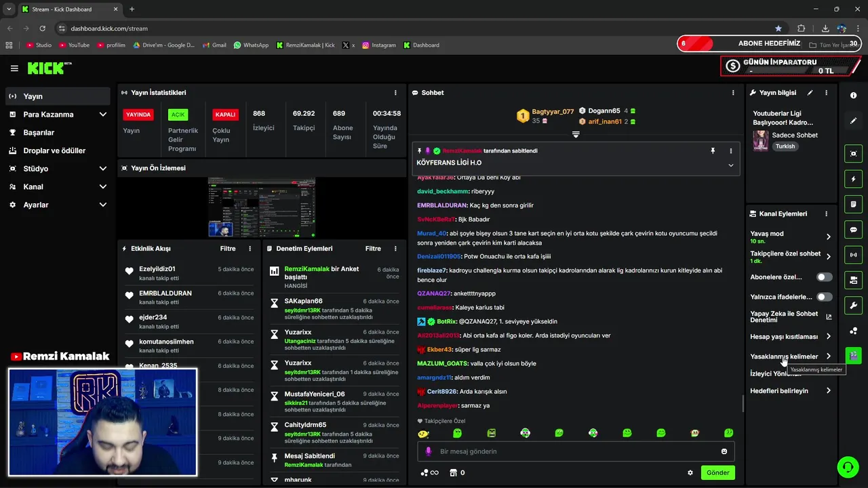Click the Kick logo in the header
868x488 pixels.
49,68
